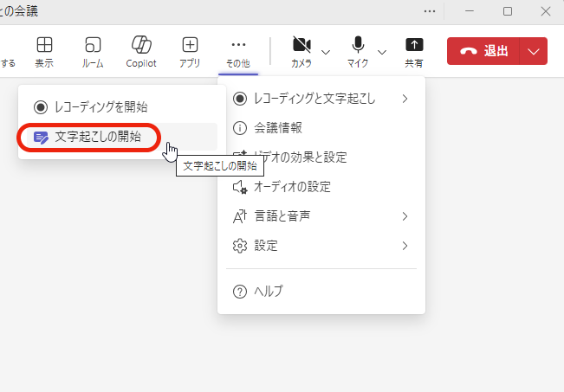Open 会議情報 meeting info
Viewport: 564px width, 392px height.
pos(321,128)
